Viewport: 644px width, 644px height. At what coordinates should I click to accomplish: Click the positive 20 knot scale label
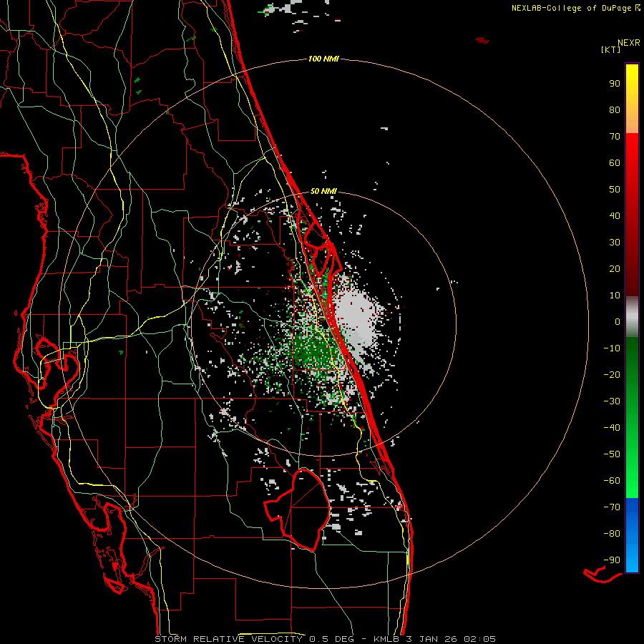point(615,269)
